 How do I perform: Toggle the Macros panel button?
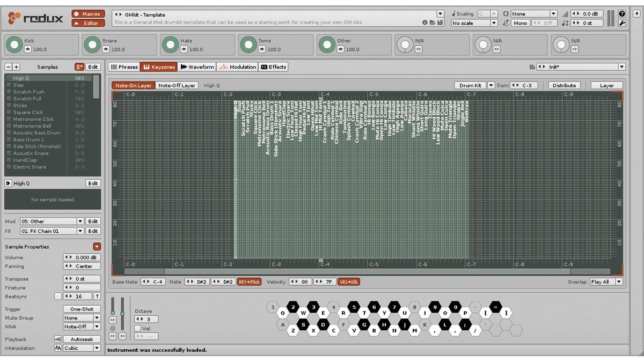(x=89, y=14)
